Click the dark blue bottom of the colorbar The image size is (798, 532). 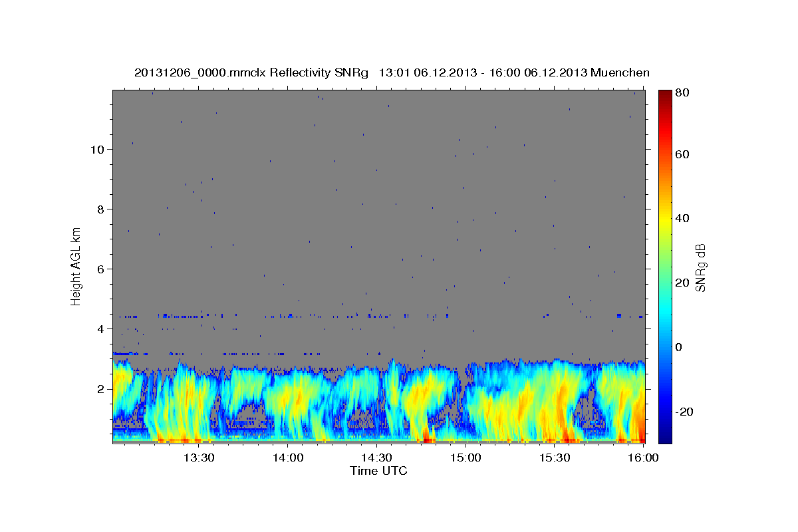pyautogui.click(x=665, y=438)
